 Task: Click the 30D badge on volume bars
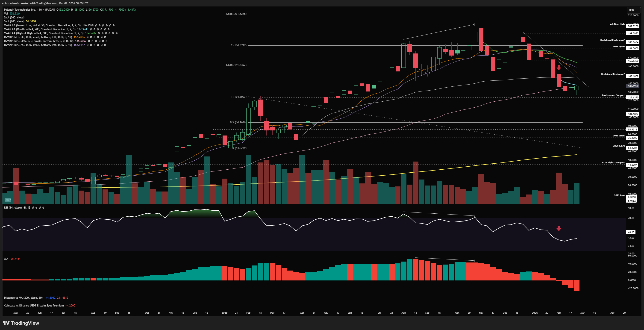click(8, 200)
